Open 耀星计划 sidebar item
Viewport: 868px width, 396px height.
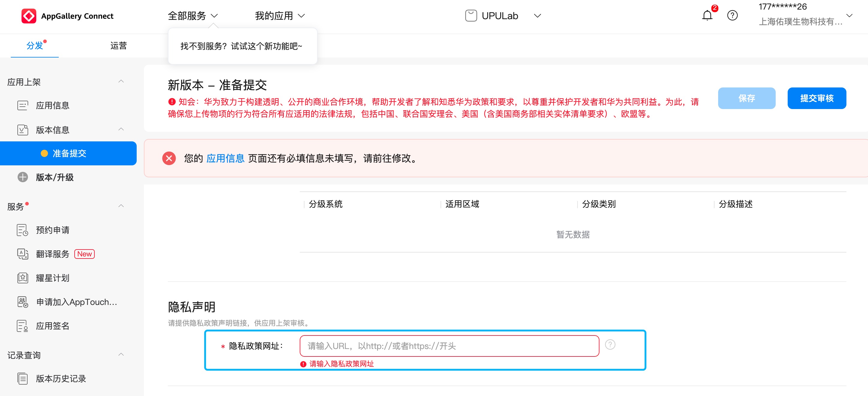tap(52, 278)
